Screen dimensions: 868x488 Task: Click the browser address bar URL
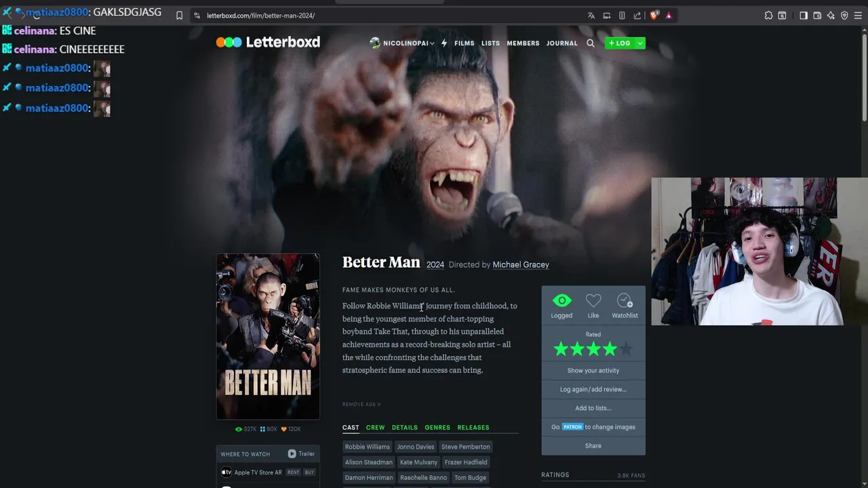(261, 16)
